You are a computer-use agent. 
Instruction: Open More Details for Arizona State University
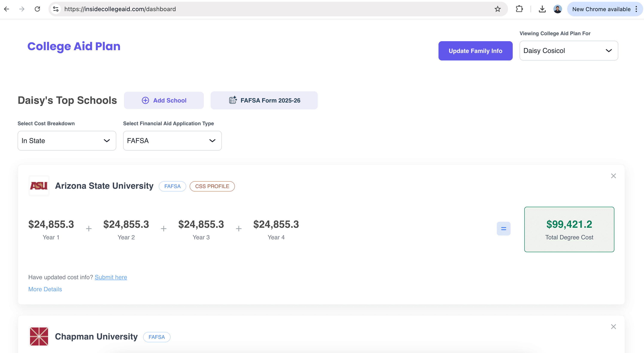tap(45, 289)
